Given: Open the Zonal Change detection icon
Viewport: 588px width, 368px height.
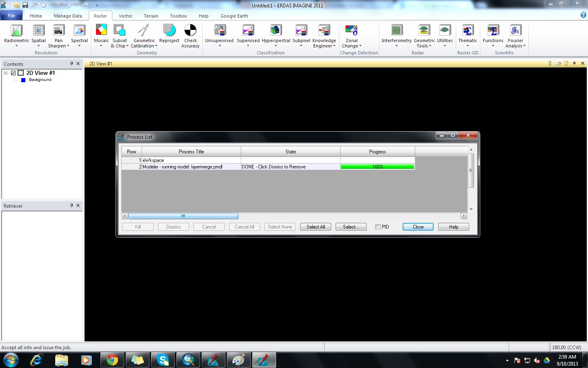Looking at the screenshot, I should (352, 31).
